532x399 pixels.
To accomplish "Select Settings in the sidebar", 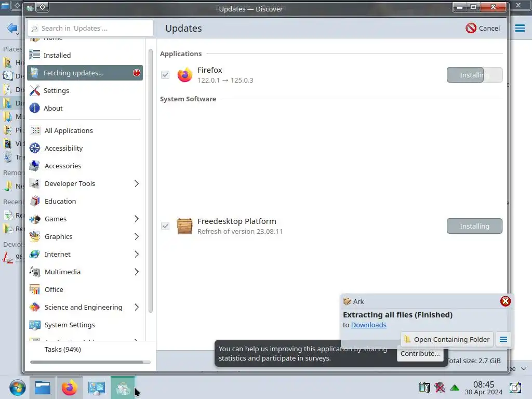I will 85,90.
